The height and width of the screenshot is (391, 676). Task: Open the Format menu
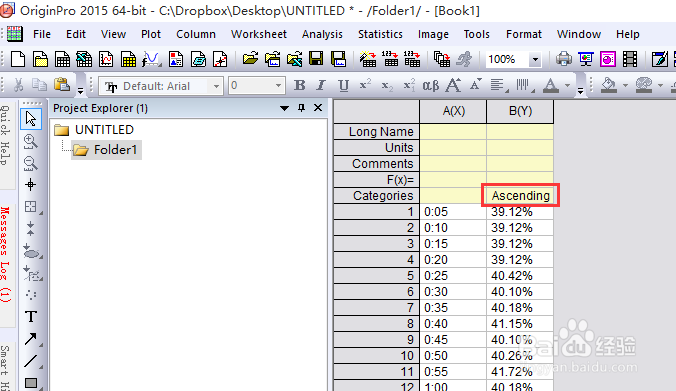524,34
